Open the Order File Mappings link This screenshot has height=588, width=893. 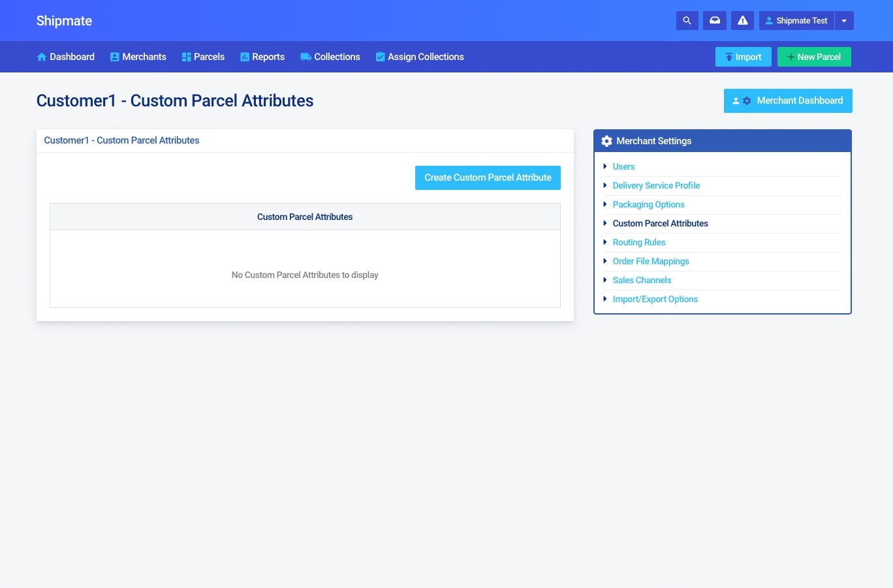click(x=651, y=261)
